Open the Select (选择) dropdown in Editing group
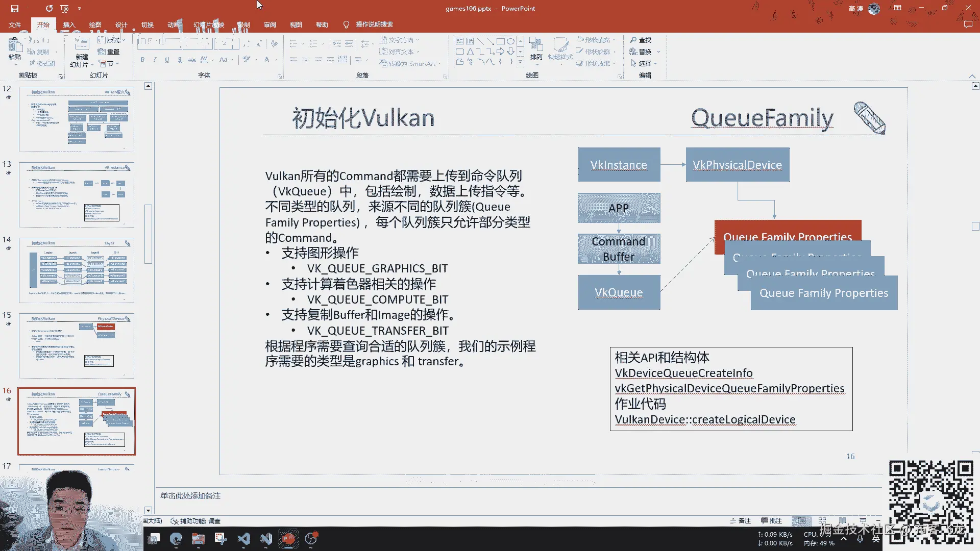Viewport: 980px width, 551px height. coord(644,63)
